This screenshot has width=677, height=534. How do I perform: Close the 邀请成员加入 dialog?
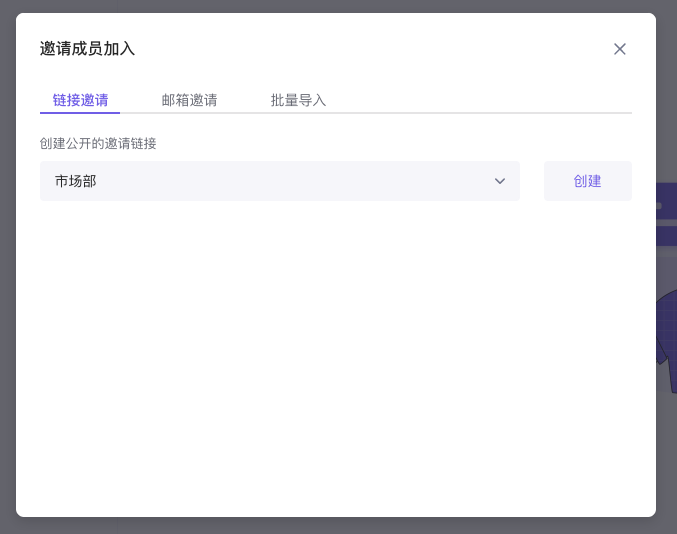(620, 49)
